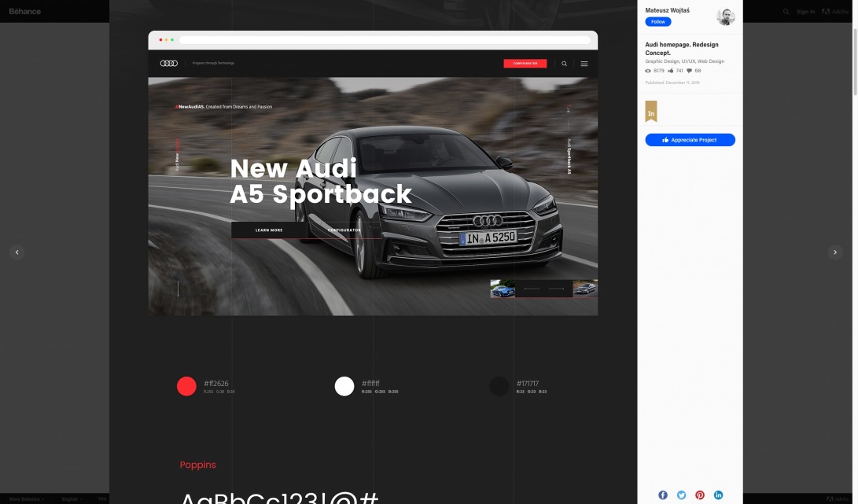Open the Adobe link in header
The height and width of the screenshot is (504, 858).
tap(835, 12)
